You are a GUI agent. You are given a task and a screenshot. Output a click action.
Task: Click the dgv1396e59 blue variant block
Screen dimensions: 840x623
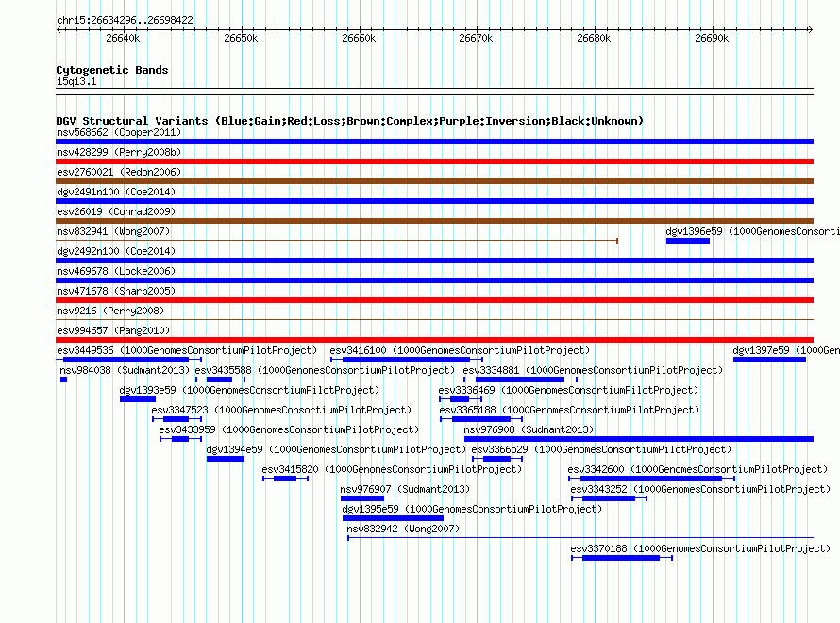(x=688, y=241)
